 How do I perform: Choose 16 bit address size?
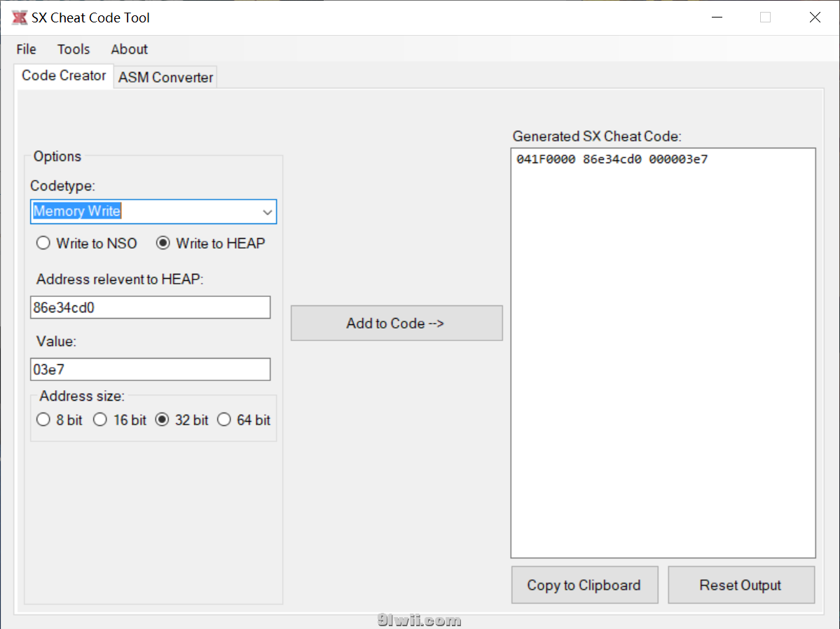[x=100, y=420]
